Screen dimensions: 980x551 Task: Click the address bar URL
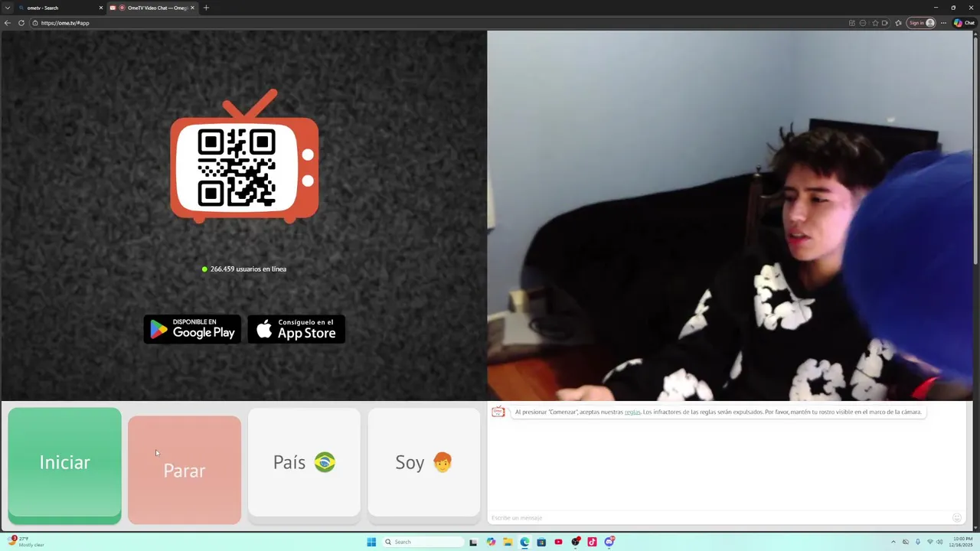[x=65, y=23]
